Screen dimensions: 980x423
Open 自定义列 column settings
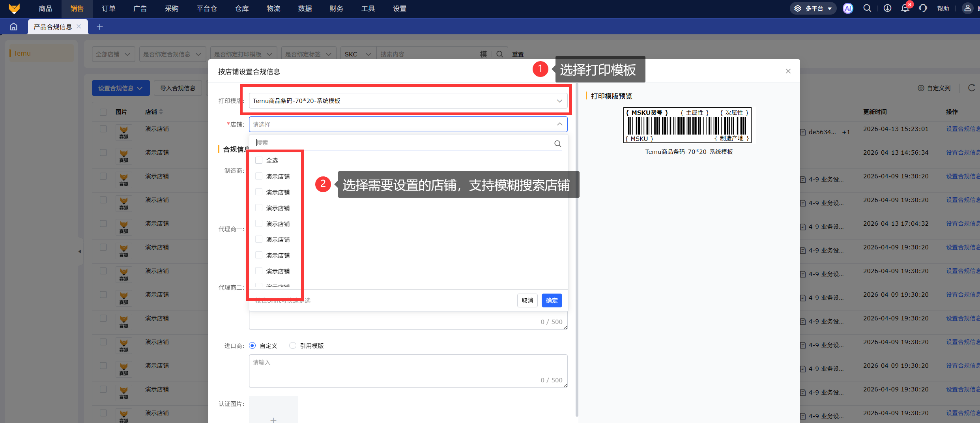click(934, 88)
